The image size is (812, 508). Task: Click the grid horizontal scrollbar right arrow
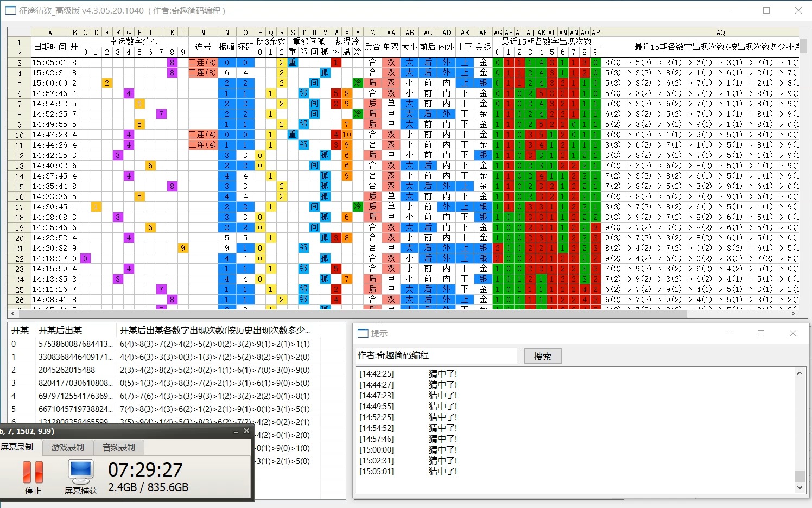(x=794, y=313)
